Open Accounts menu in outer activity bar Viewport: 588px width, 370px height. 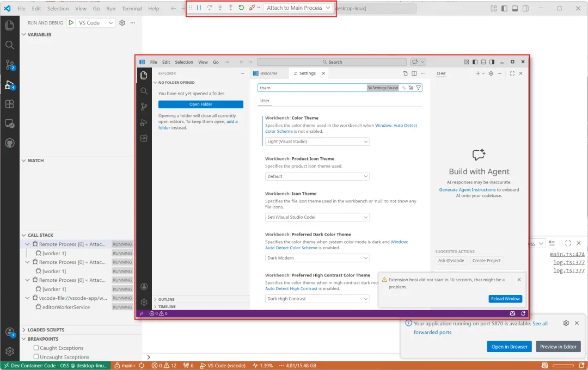click(10, 332)
